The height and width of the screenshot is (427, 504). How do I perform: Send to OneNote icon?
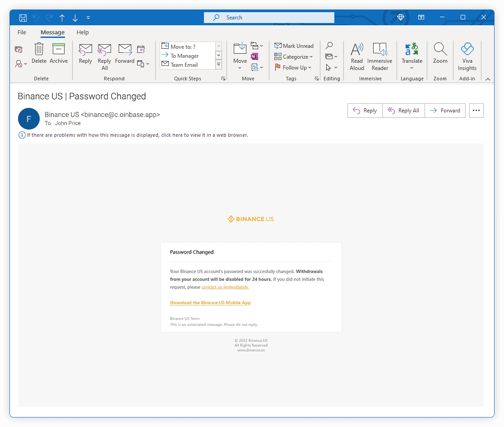[x=254, y=56]
